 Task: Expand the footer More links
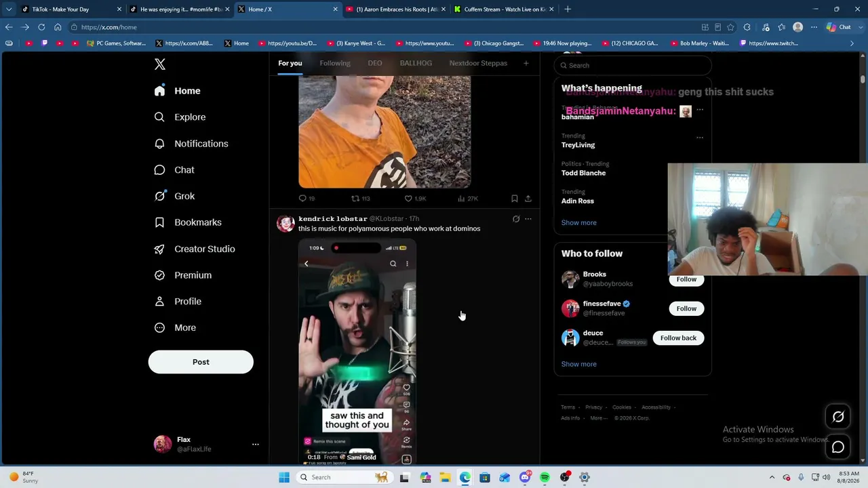(x=598, y=418)
